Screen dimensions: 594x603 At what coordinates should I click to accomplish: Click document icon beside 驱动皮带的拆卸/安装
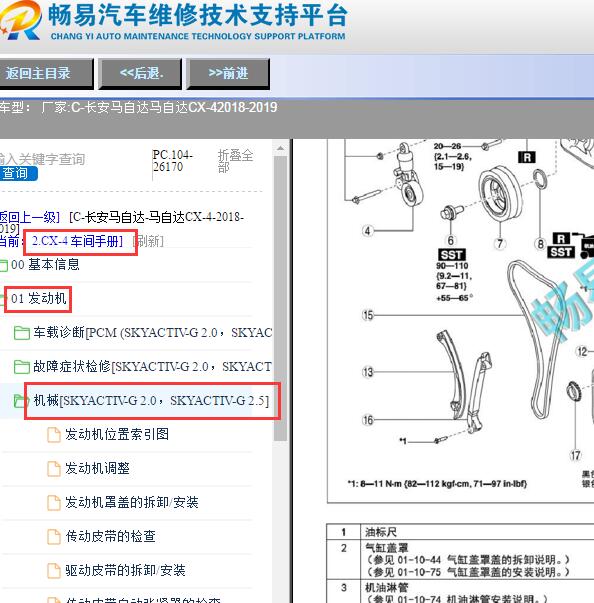(x=54, y=571)
